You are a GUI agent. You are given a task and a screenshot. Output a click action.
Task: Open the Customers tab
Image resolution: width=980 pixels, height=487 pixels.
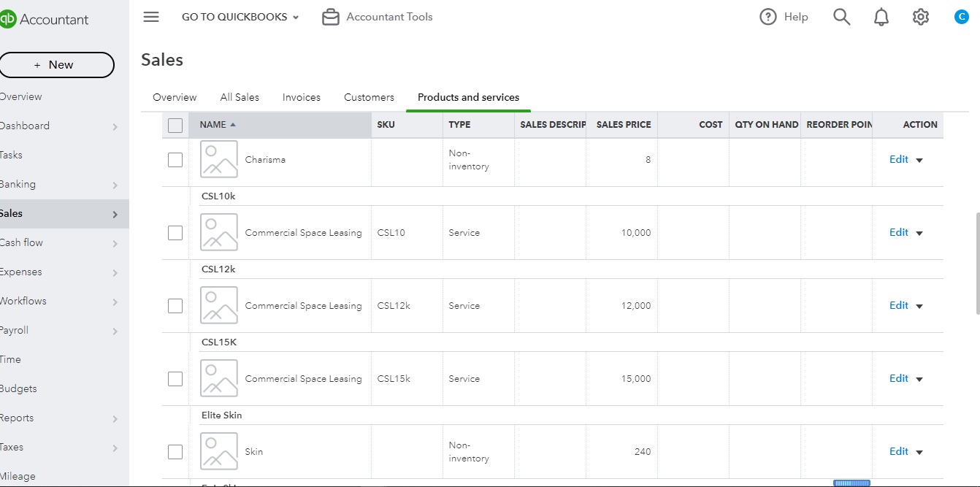pyautogui.click(x=369, y=97)
